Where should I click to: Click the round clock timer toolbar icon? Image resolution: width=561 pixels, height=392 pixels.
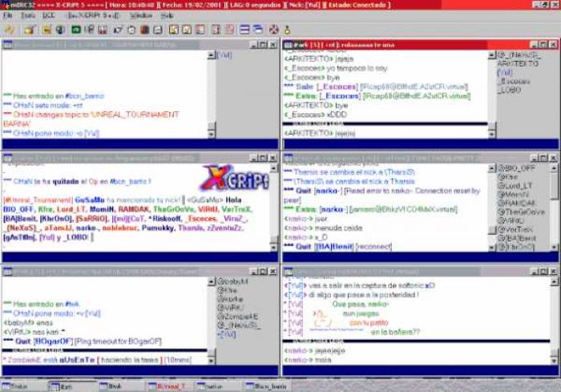click(x=131, y=30)
